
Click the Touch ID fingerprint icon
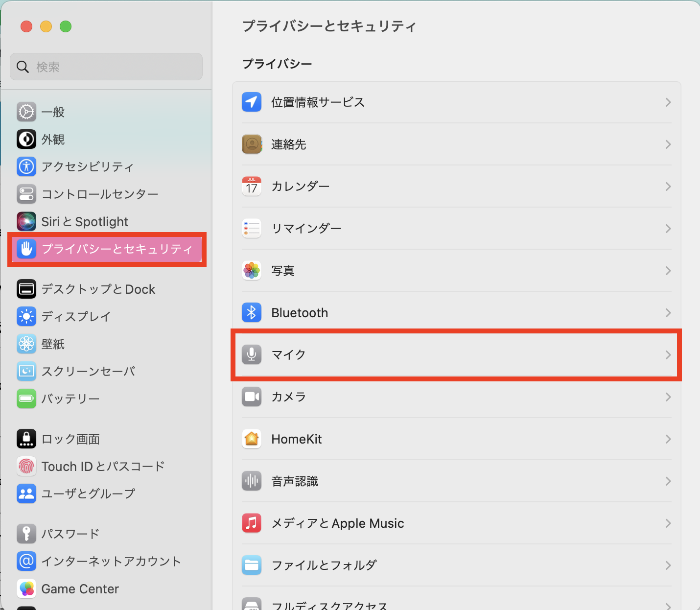[x=26, y=466]
